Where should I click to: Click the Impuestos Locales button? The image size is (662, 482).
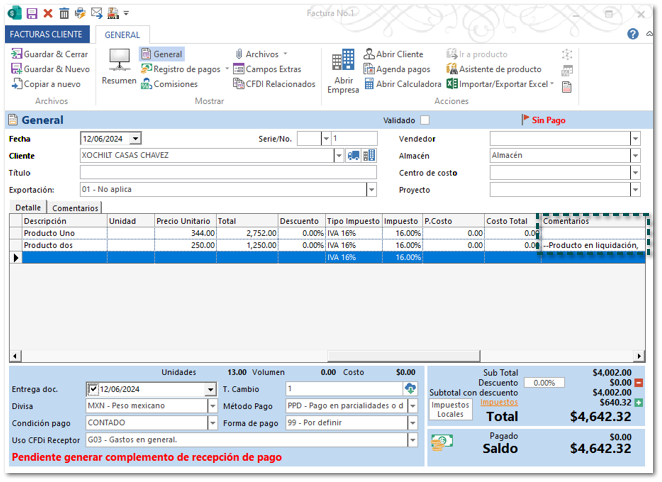point(451,409)
